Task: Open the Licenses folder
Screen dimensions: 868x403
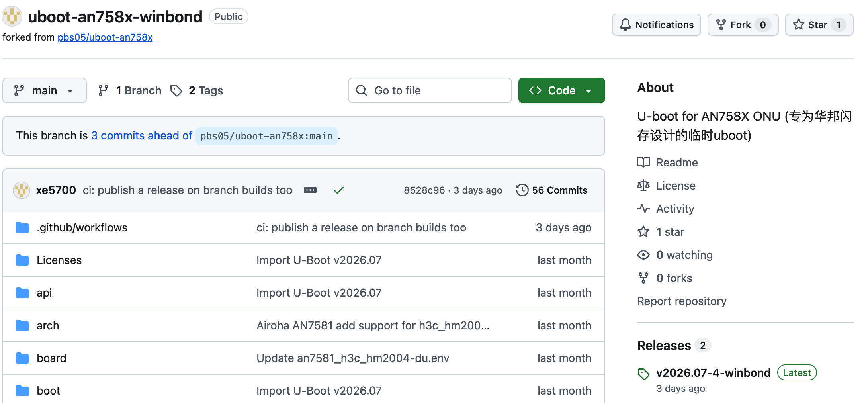Action: pyautogui.click(x=59, y=260)
